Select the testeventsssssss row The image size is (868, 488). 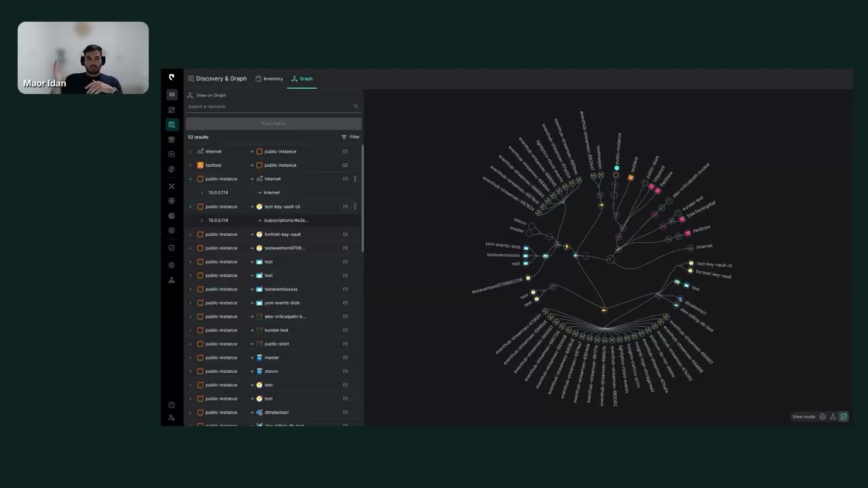point(273,289)
